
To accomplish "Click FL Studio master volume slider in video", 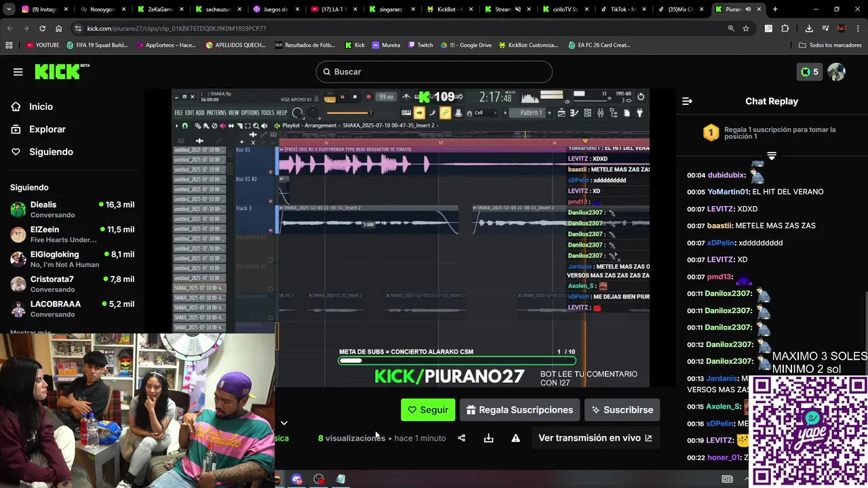I will pyautogui.click(x=349, y=113).
